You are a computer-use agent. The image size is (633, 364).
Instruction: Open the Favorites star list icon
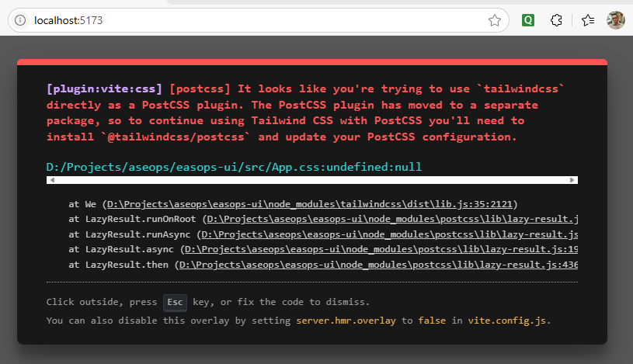click(x=587, y=21)
